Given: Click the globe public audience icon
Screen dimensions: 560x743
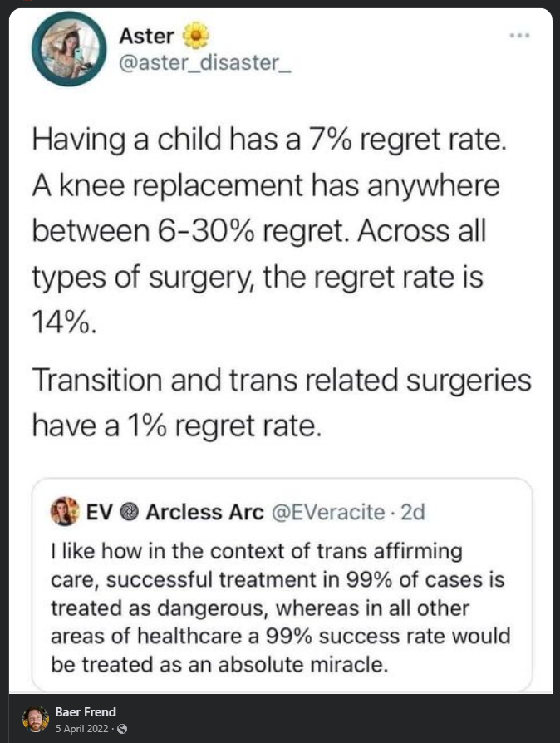Looking at the screenshot, I should [x=122, y=729].
